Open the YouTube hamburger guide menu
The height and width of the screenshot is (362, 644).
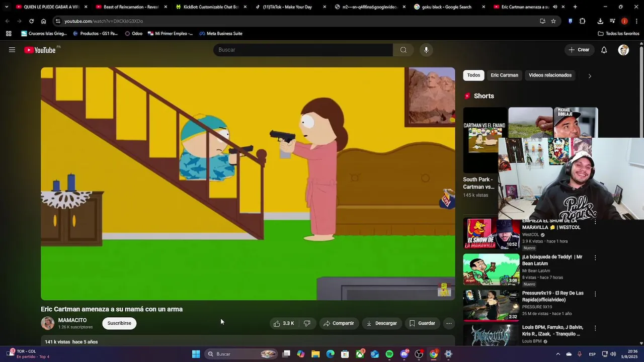point(12,50)
